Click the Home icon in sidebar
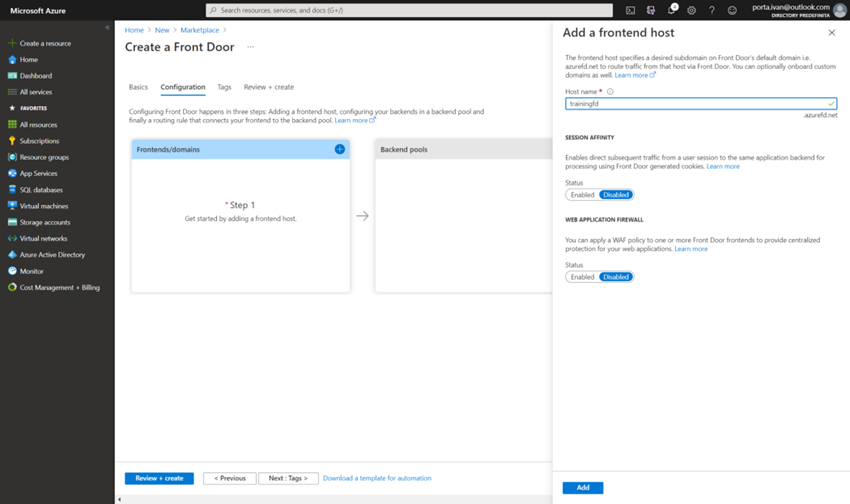The image size is (850, 504). click(x=12, y=60)
